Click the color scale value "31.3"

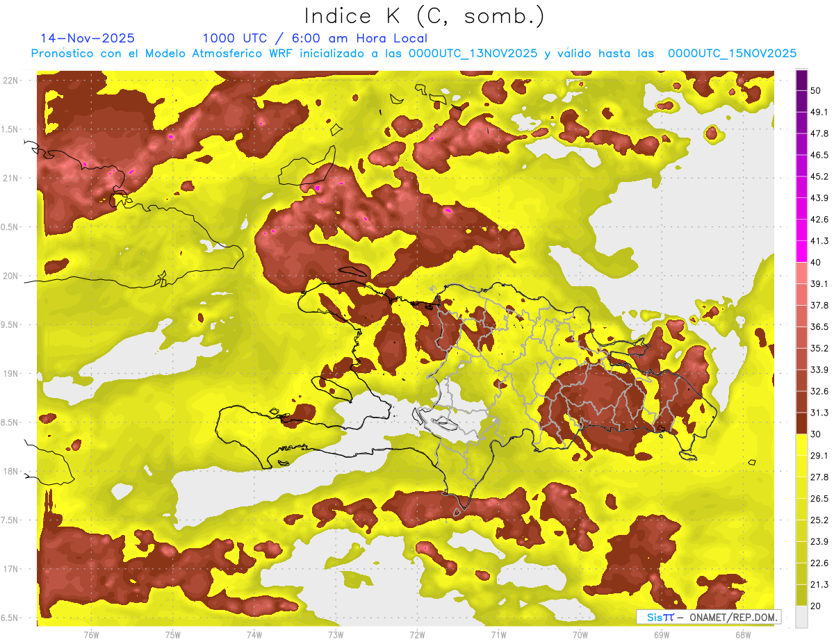coord(819,413)
